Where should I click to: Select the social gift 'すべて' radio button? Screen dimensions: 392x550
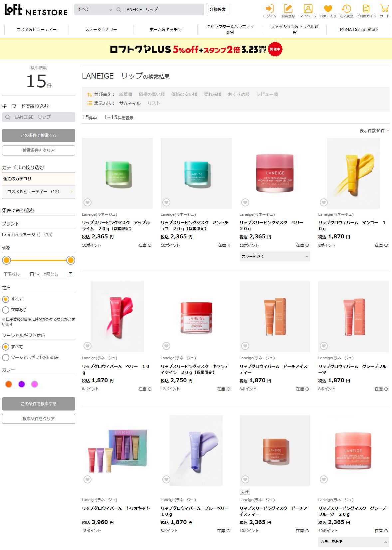6,347
